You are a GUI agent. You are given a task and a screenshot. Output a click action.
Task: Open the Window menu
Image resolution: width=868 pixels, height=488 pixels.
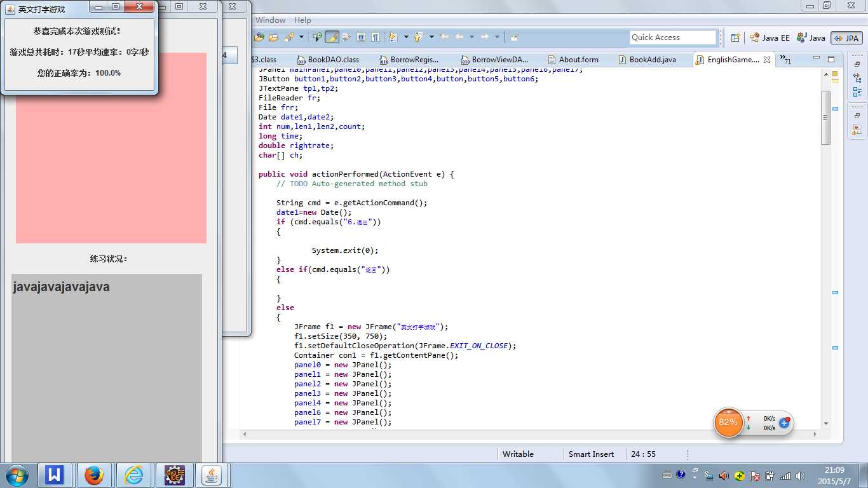point(270,20)
